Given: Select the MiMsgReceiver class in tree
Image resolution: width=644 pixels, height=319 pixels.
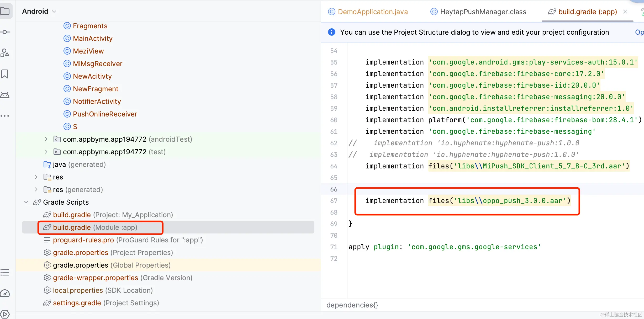Looking at the screenshot, I should pos(97,64).
